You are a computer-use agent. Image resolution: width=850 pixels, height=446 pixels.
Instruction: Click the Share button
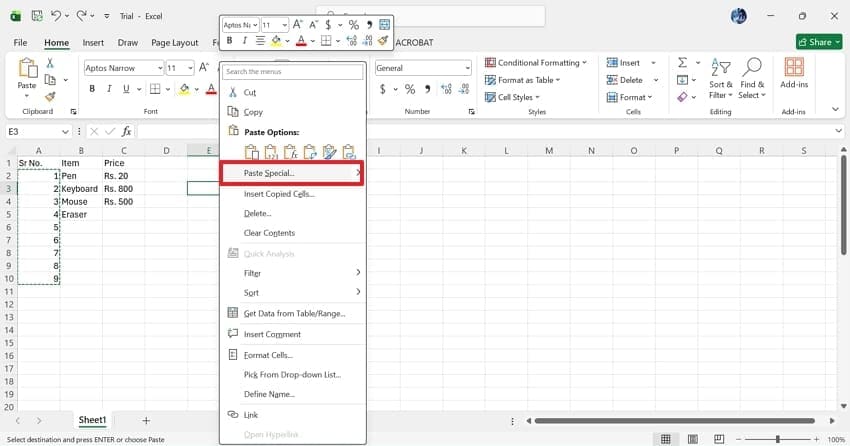tap(819, 42)
